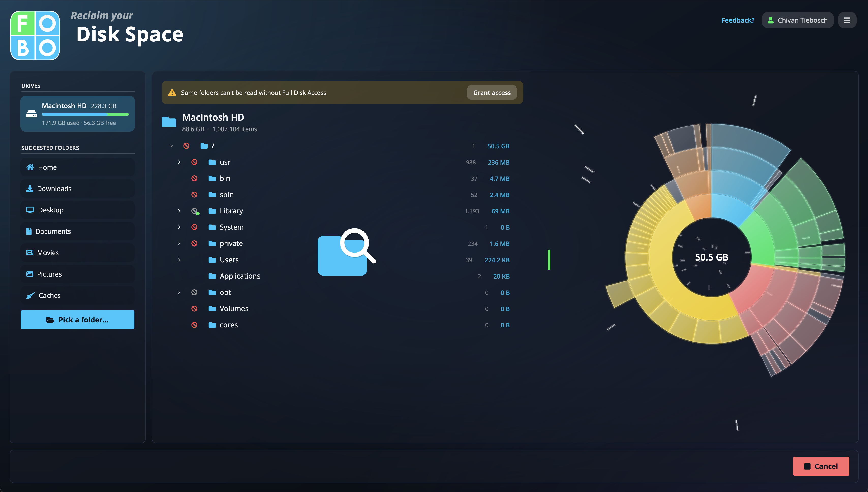This screenshot has width=868, height=492.
Task: Click the drive usage progress bar
Action: [85, 114]
